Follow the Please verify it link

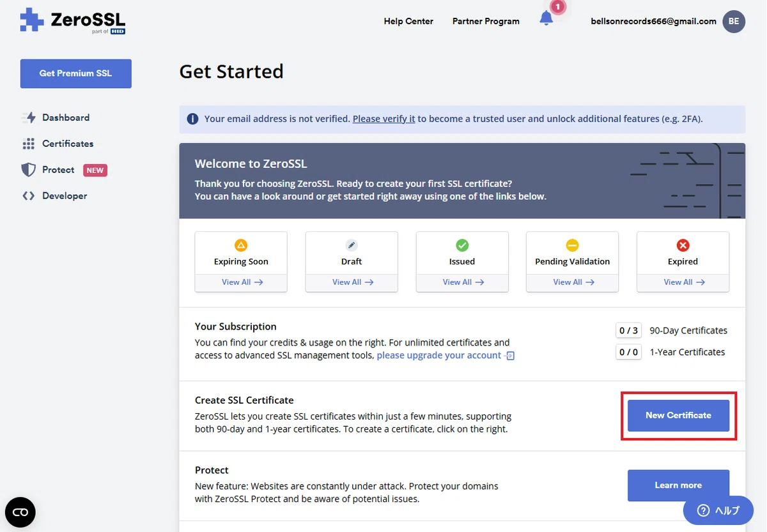[x=384, y=119]
